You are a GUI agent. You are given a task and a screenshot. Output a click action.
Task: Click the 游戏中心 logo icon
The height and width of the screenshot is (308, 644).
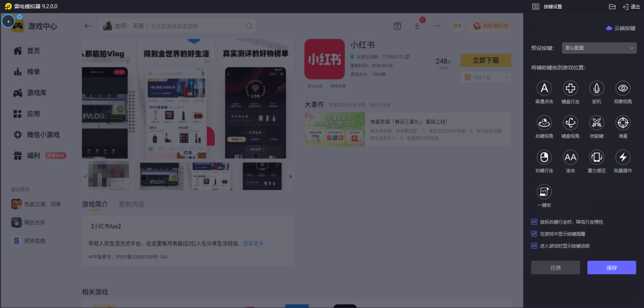[18, 26]
